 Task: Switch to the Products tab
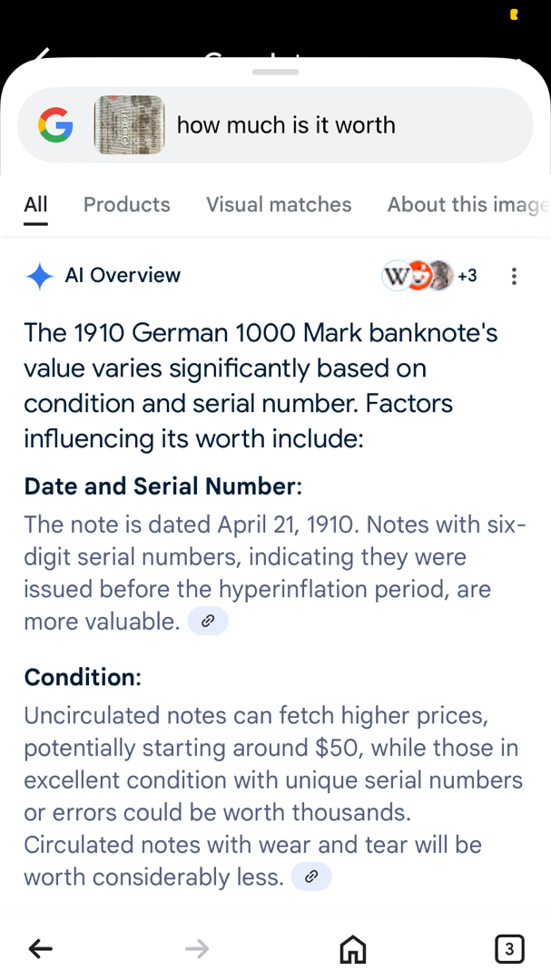point(127,205)
